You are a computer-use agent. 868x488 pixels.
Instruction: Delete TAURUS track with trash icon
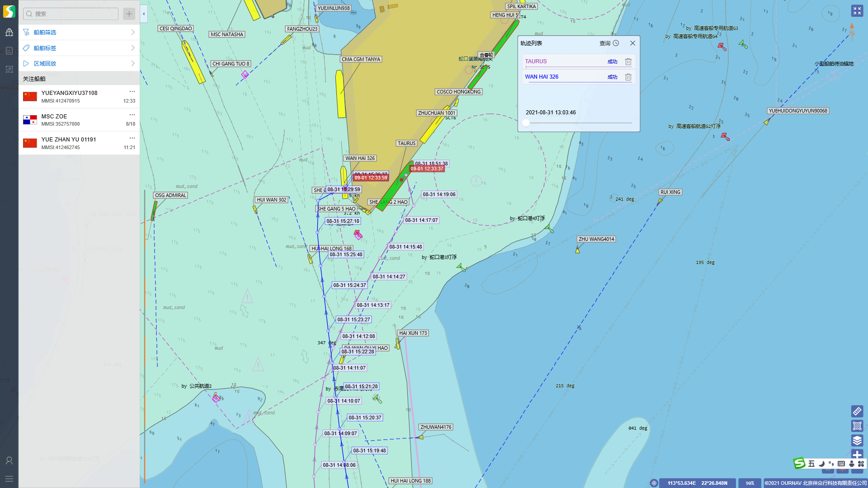[x=628, y=61]
